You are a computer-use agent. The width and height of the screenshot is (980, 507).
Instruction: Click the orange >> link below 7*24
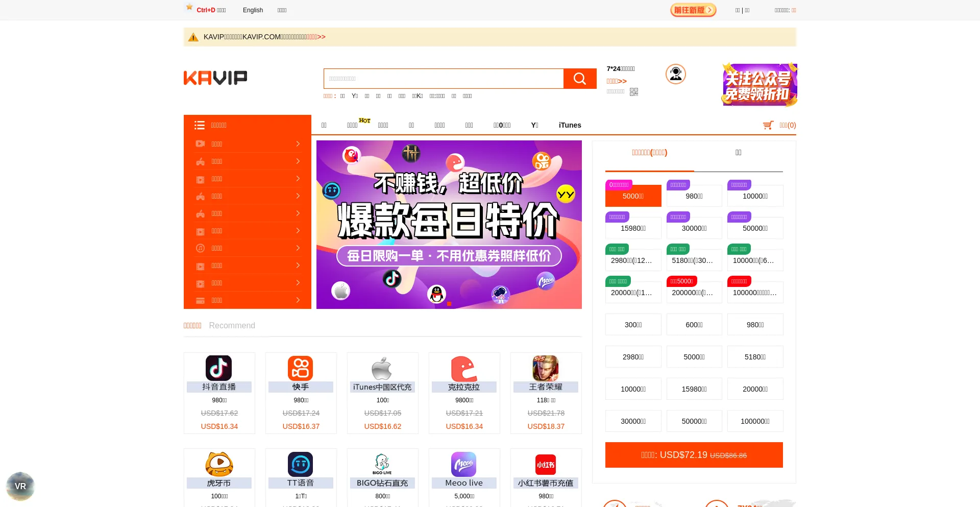(x=617, y=81)
